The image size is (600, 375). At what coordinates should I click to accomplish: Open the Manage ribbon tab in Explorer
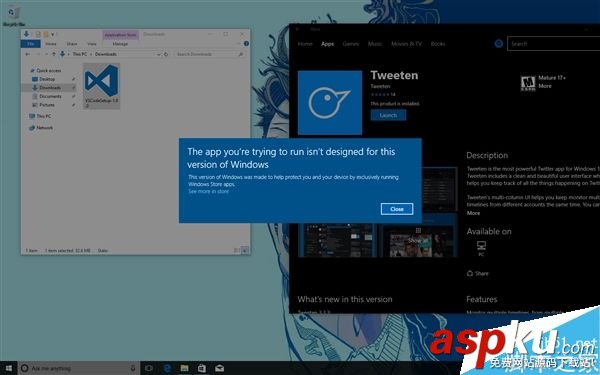120,44
